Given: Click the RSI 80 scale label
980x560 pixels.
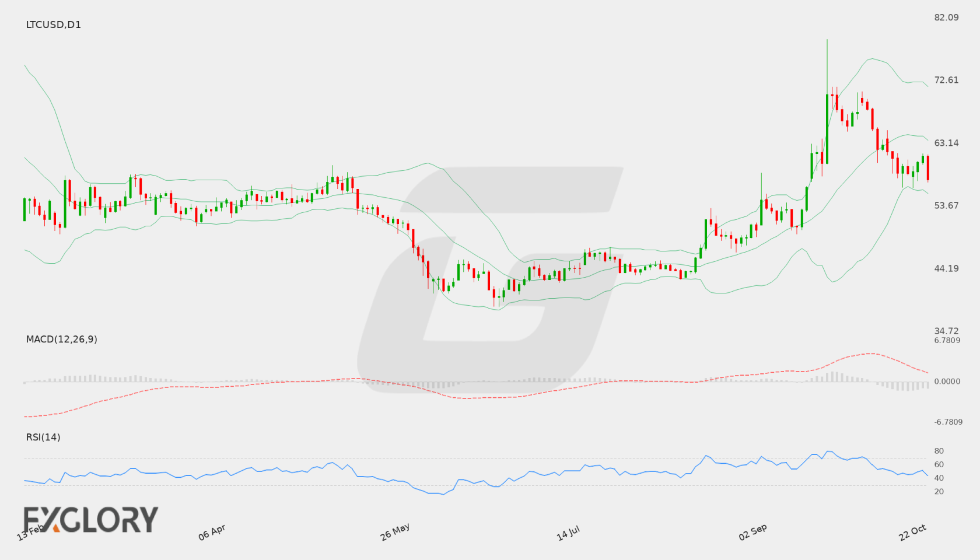Looking at the screenshot, I should 939,451.
